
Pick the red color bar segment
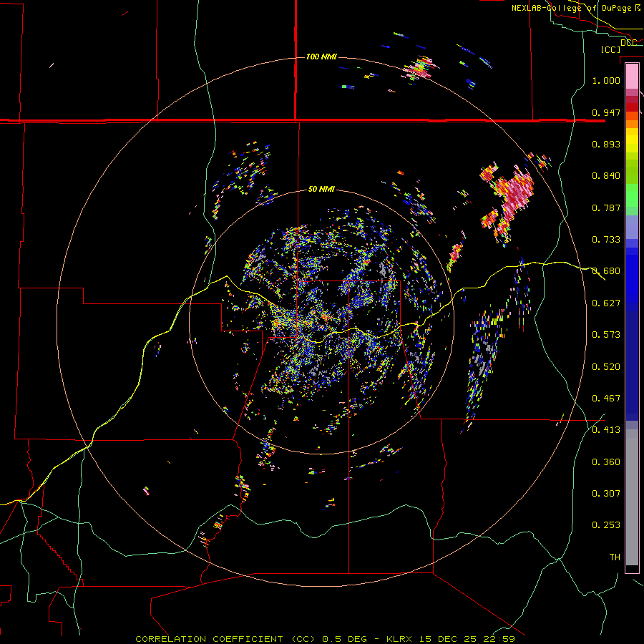(632, 107)
